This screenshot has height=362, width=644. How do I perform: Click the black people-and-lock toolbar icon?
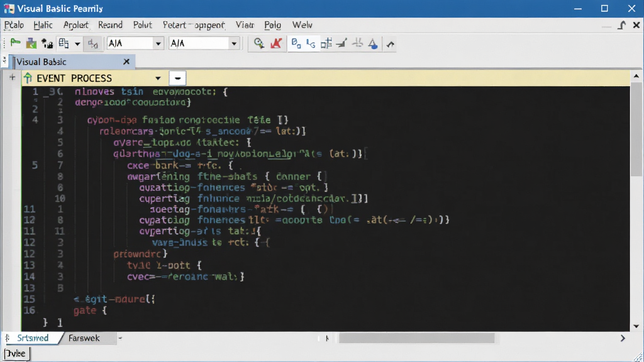47,43
